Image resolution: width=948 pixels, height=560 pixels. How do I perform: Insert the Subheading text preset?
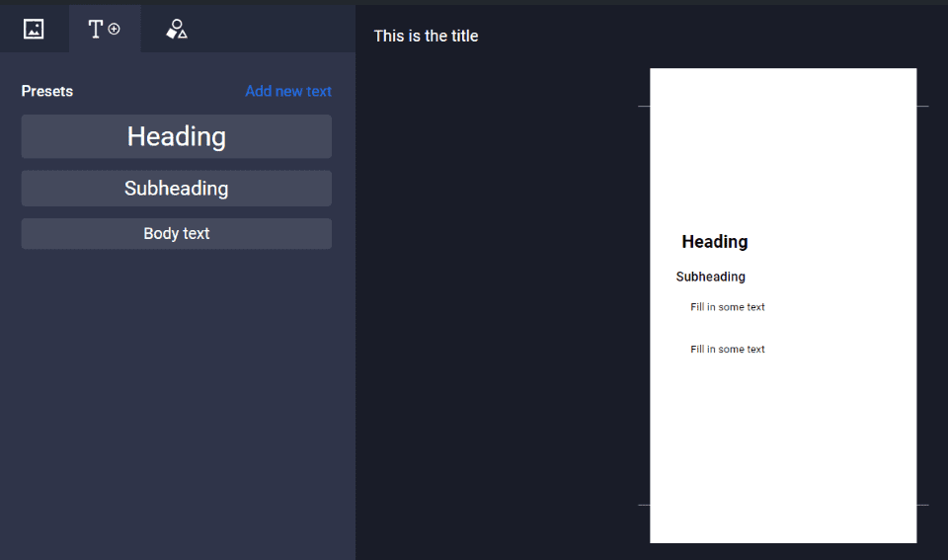(176, 189)
